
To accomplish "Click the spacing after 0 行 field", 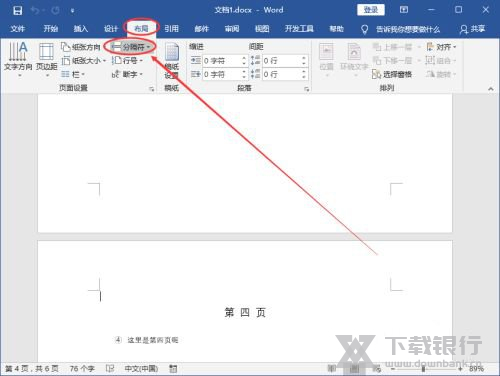I will tap(281, 74).
